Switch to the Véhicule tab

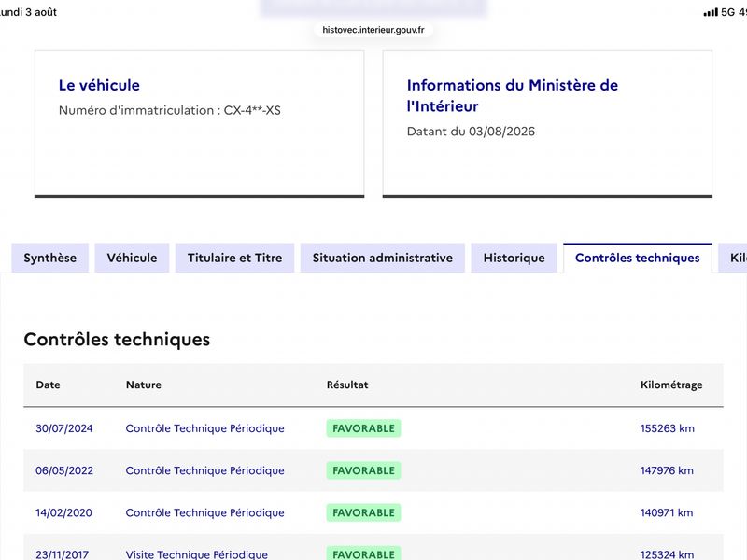coord(132,258)
